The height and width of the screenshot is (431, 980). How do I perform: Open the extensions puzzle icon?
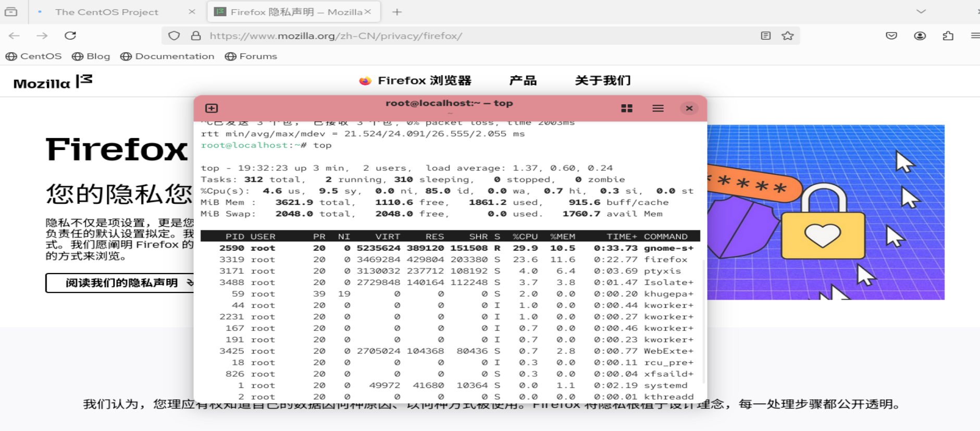(948, 35)
